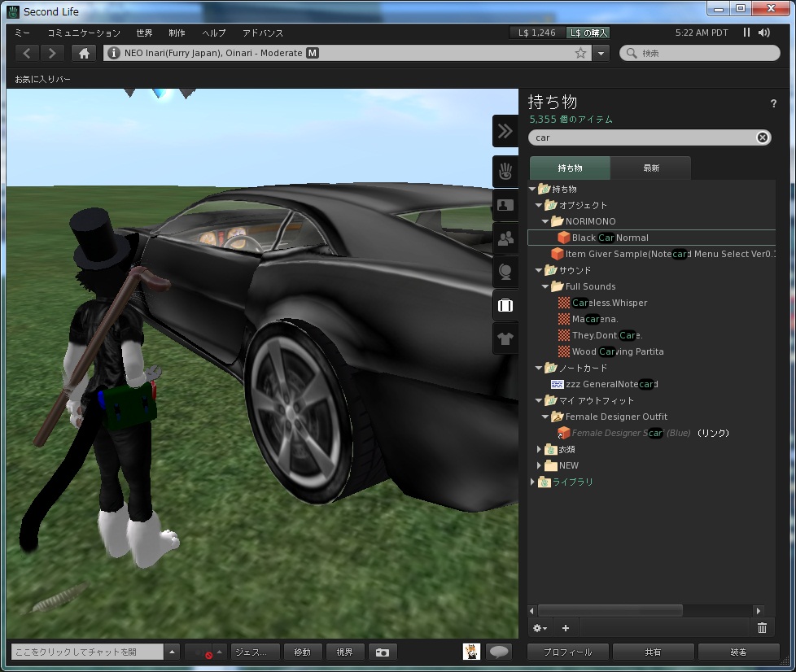Open the コミュニケーション menu
This screenshot has width=796, height=672.
pyautogui.click(x=84, y=33)
